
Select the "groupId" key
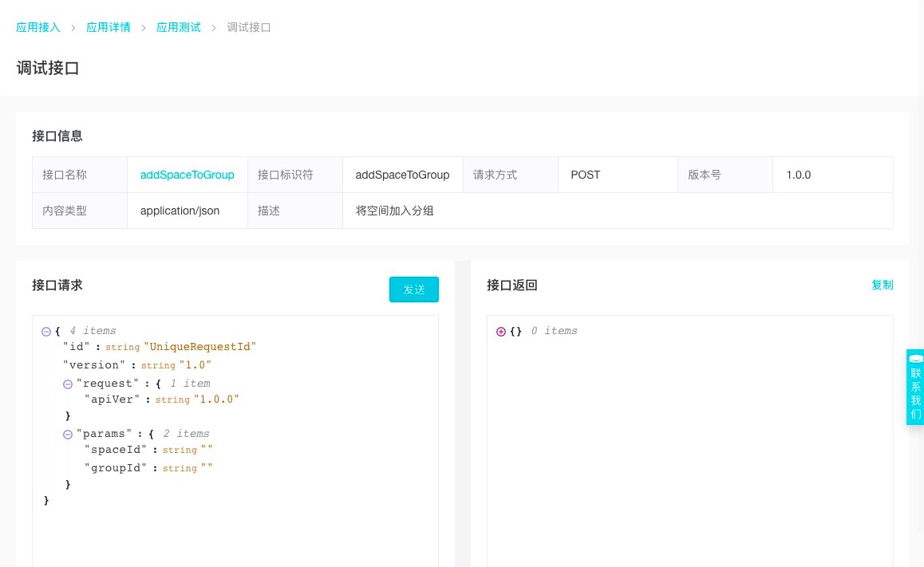pyautogui.click(x=116, y=468)
